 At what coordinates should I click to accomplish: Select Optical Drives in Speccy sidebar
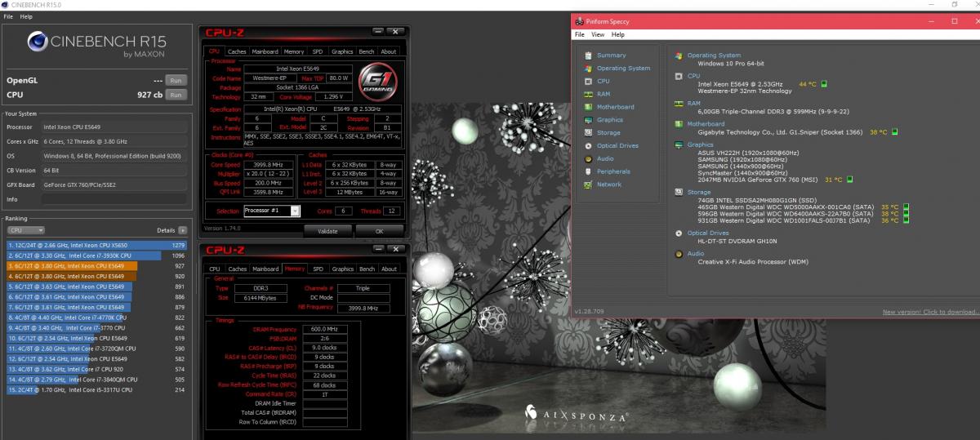tap(617, 146)
